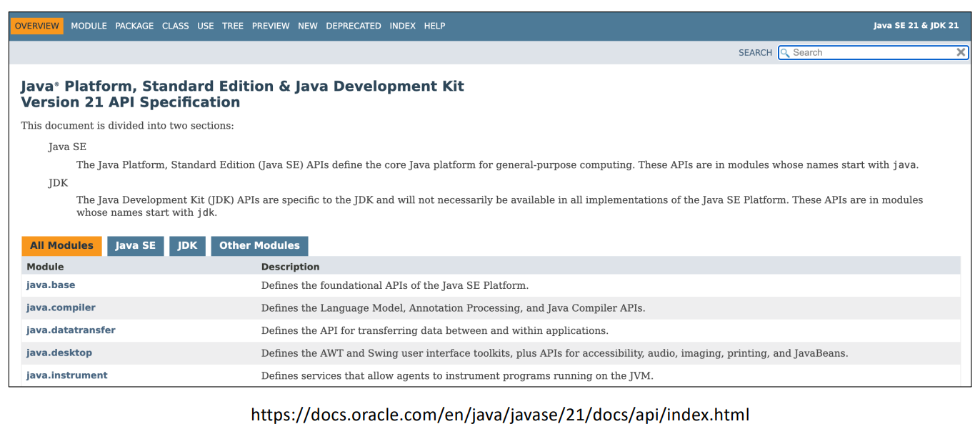
Task: Select CLASS in the navigation bar
Action: point(175,26)
